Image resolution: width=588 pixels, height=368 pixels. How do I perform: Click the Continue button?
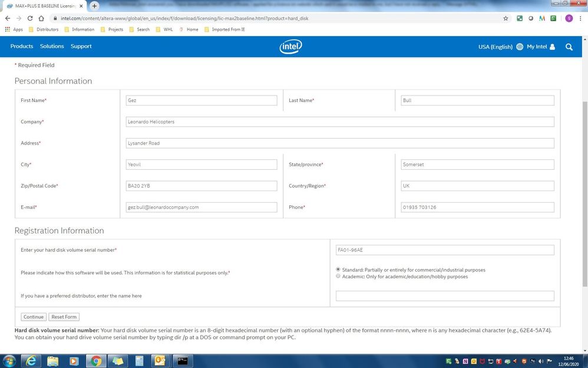pyautogui.click(x=34, y=317)
